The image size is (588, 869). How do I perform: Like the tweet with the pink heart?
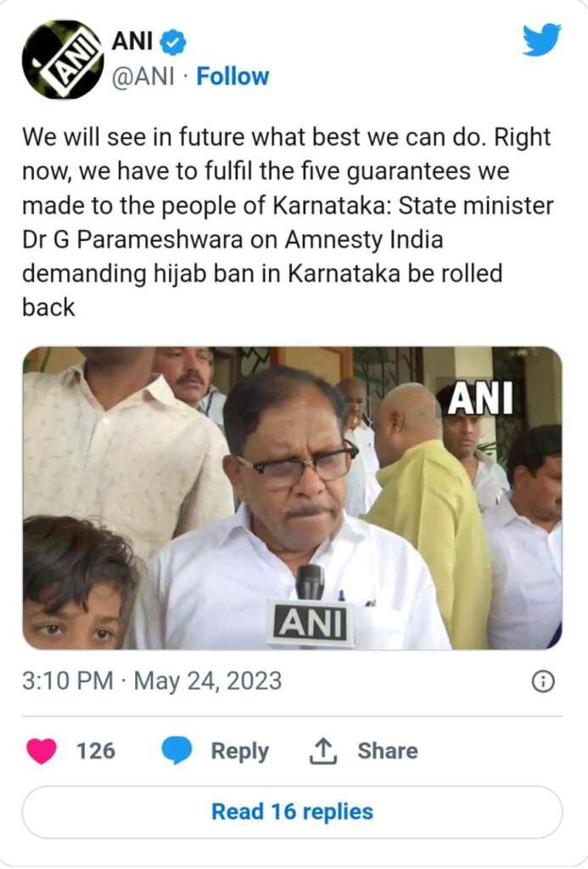[x=42, y=751]
